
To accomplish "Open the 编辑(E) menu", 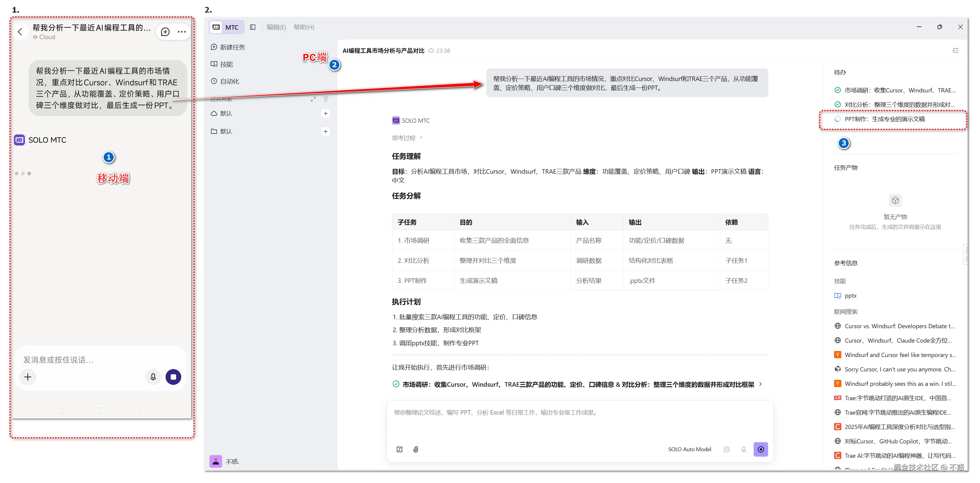I will [276, 27].
